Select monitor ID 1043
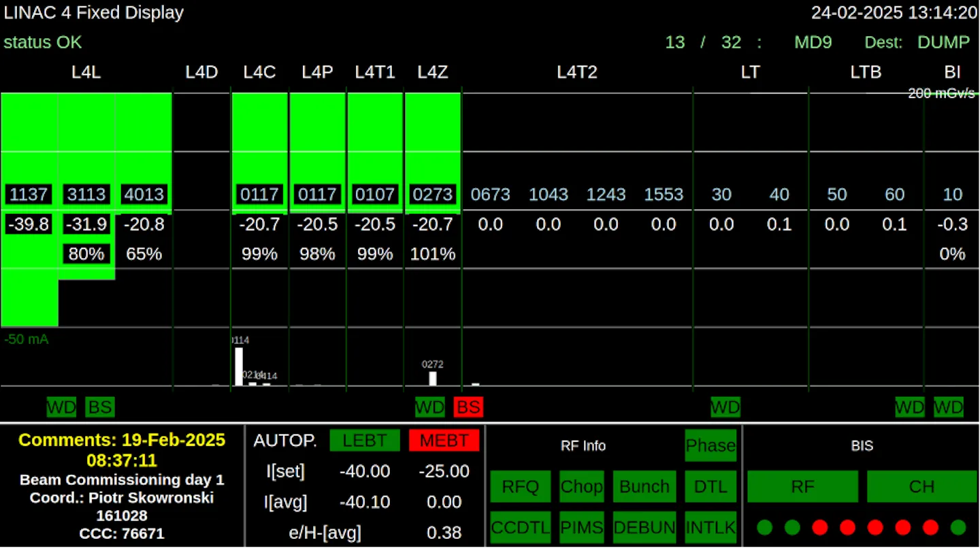The height and width of the screenshot is (549, 980). pos(549,194)
